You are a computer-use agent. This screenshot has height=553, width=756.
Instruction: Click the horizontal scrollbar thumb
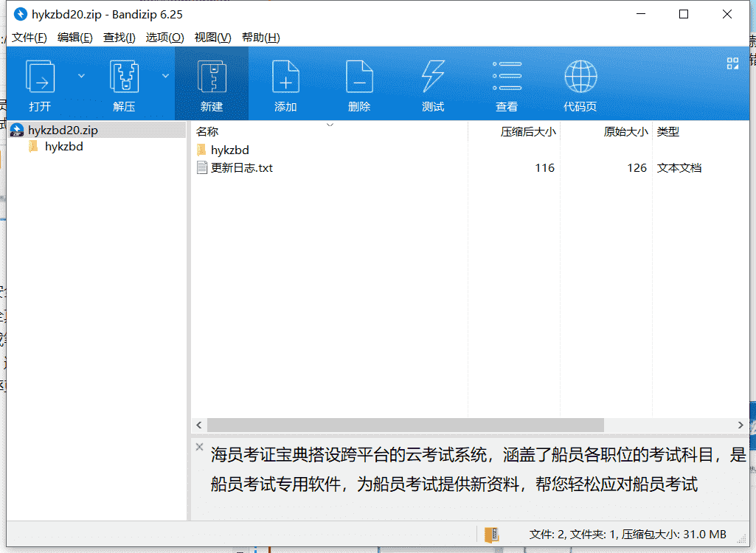[406, 425]
